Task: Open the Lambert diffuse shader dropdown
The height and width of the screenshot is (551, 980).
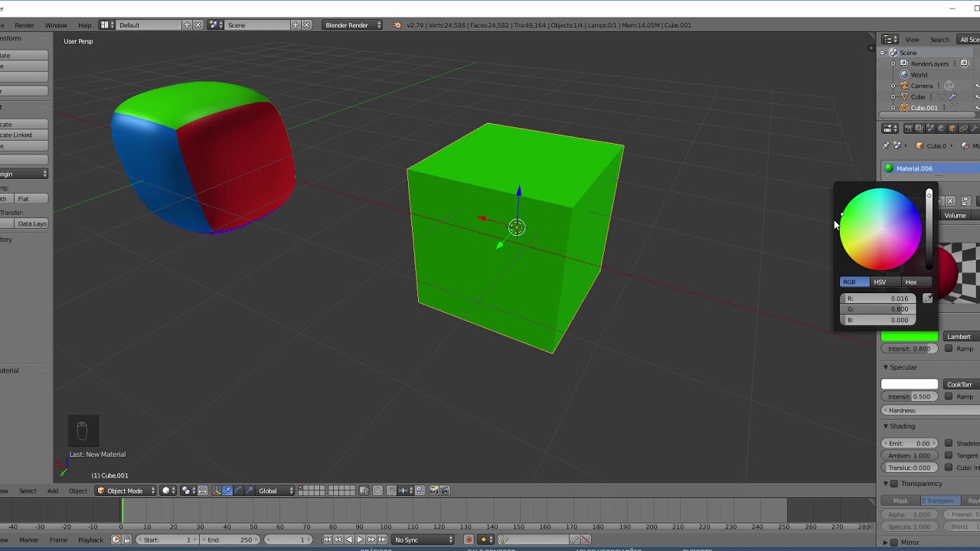Action: pos(960,337)
